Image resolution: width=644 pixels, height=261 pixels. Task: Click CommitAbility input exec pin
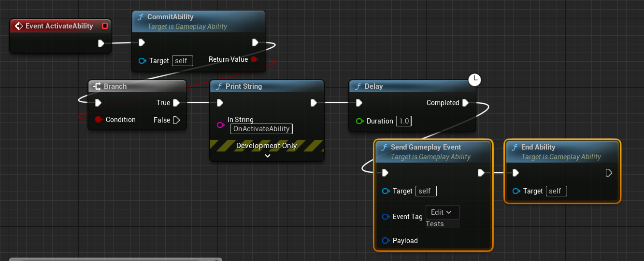coord(142,42)
